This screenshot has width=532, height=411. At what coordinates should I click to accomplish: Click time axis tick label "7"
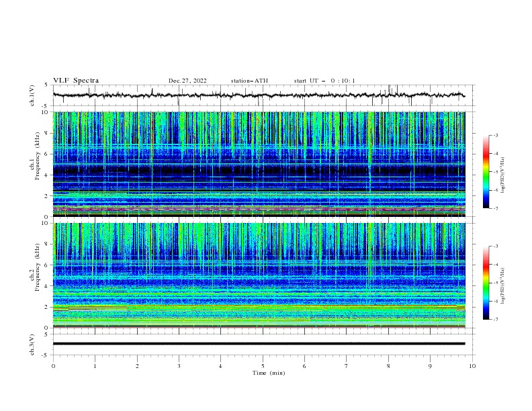(347, 366)
